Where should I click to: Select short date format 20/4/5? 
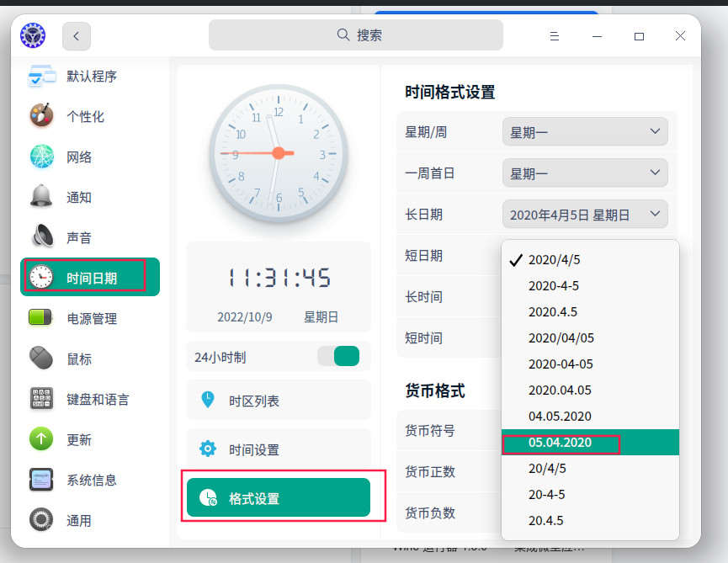pos(590,468)
